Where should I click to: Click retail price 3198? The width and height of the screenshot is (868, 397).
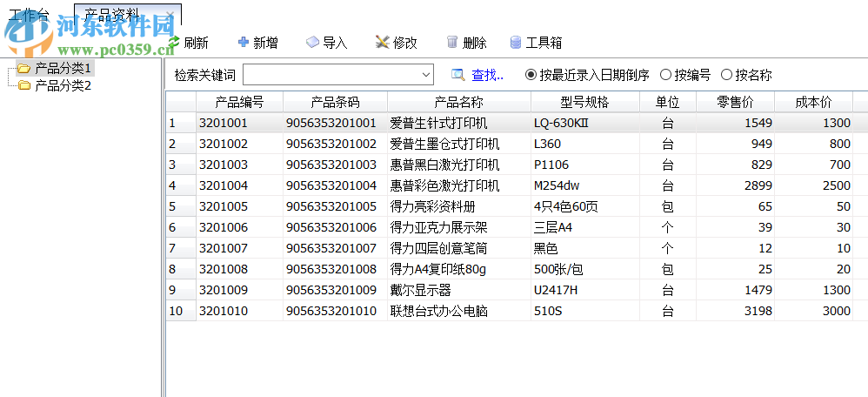point(758,311)
